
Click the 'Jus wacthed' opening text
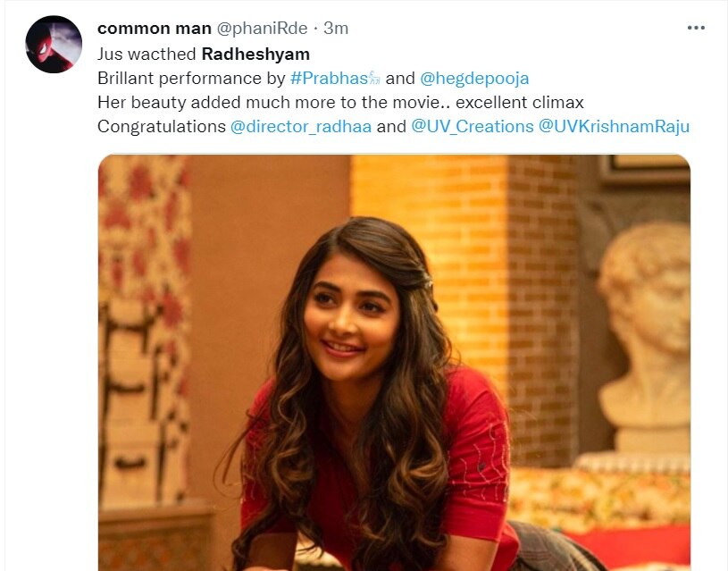pos(146,55)
